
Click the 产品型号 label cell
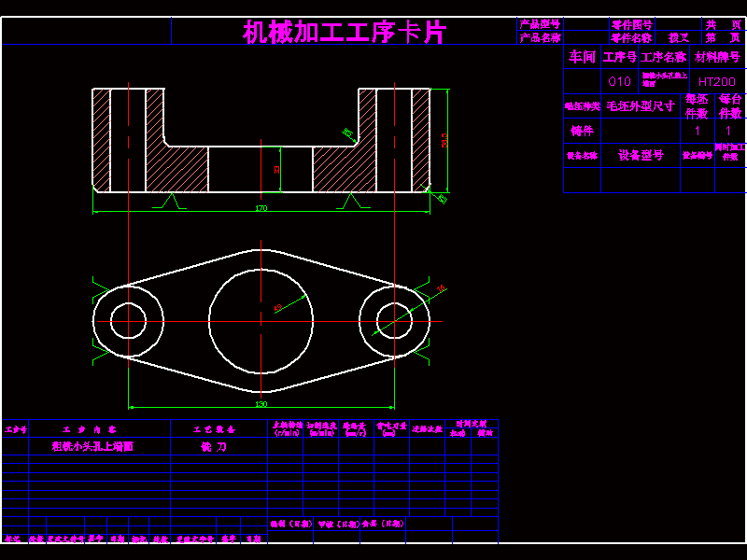[540, 24]
